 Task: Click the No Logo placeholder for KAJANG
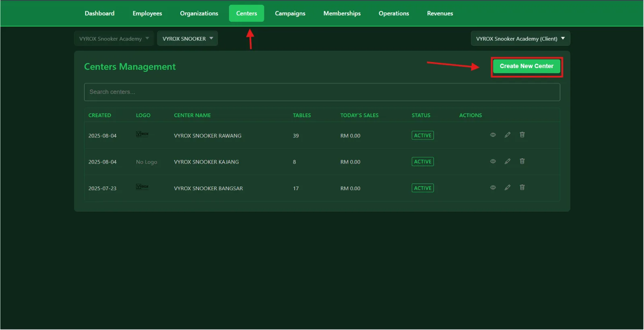pos(147,162)
